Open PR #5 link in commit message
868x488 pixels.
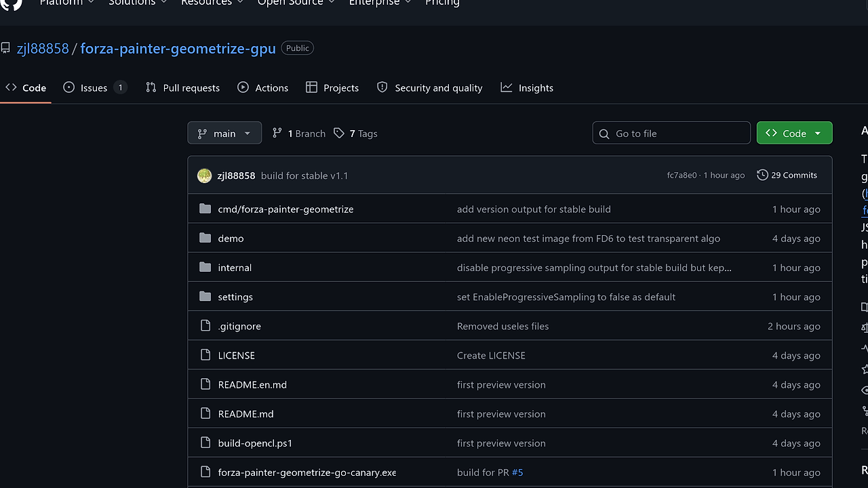[517, 472]
